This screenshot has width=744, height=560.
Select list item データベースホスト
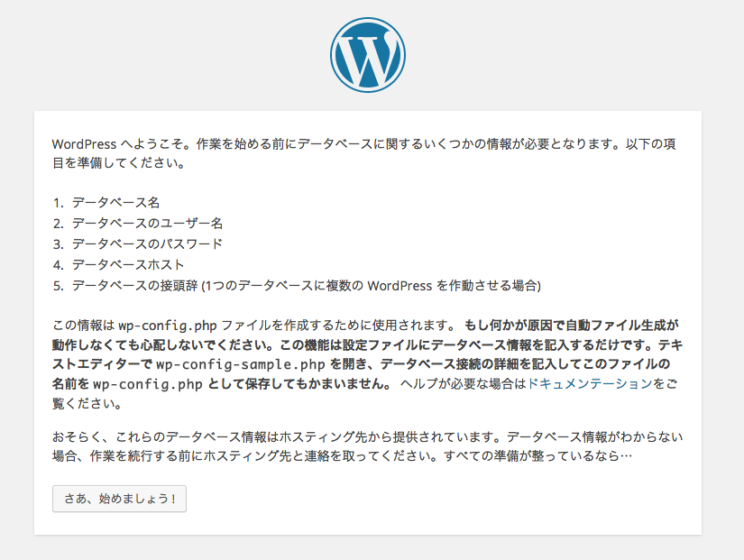[128, 264]
